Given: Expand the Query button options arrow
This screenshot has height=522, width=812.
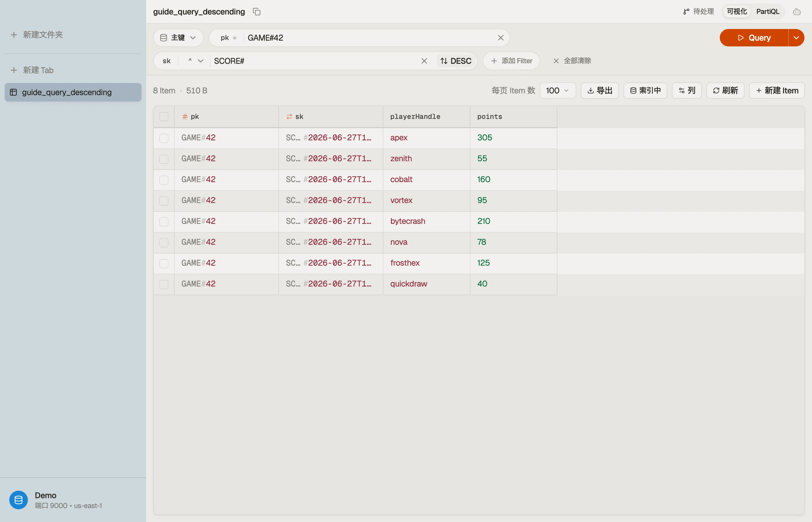Looking at the screenshot, I should tap(796, 38).
